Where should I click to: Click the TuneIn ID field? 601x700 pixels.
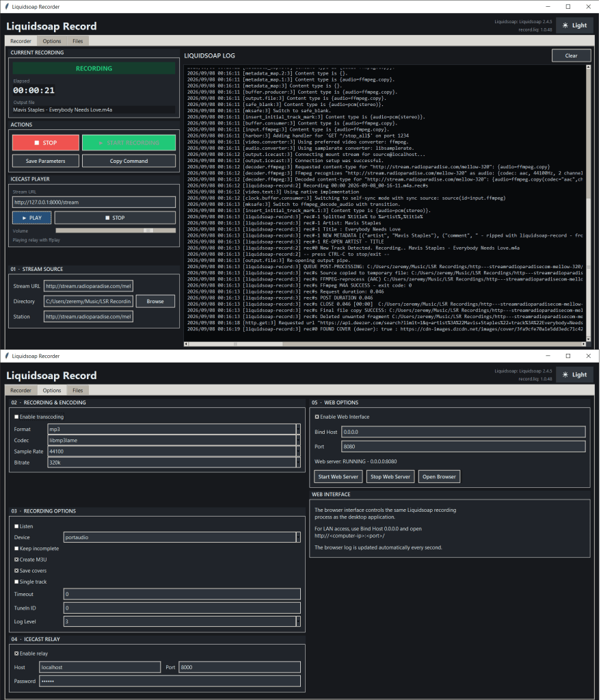pos(182,608)
